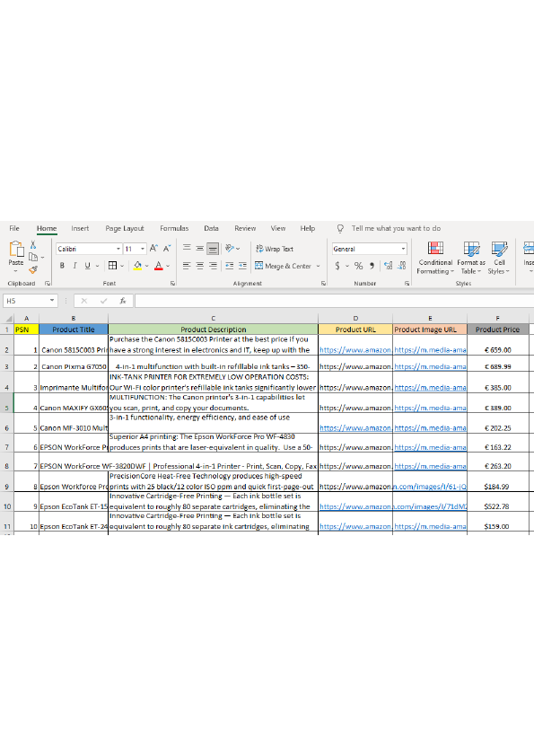Open Alignment settings dialog launcher
This screenshot has width=534, height=756.
click(323, 284)
